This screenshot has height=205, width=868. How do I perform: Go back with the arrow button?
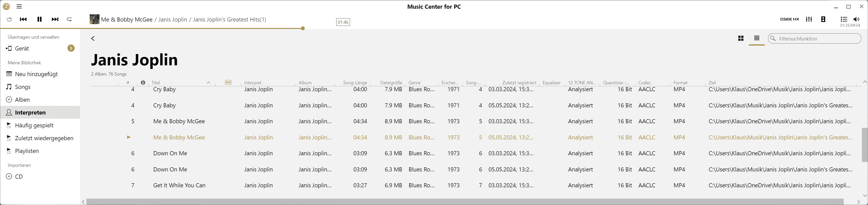click(x=93, y=38)
